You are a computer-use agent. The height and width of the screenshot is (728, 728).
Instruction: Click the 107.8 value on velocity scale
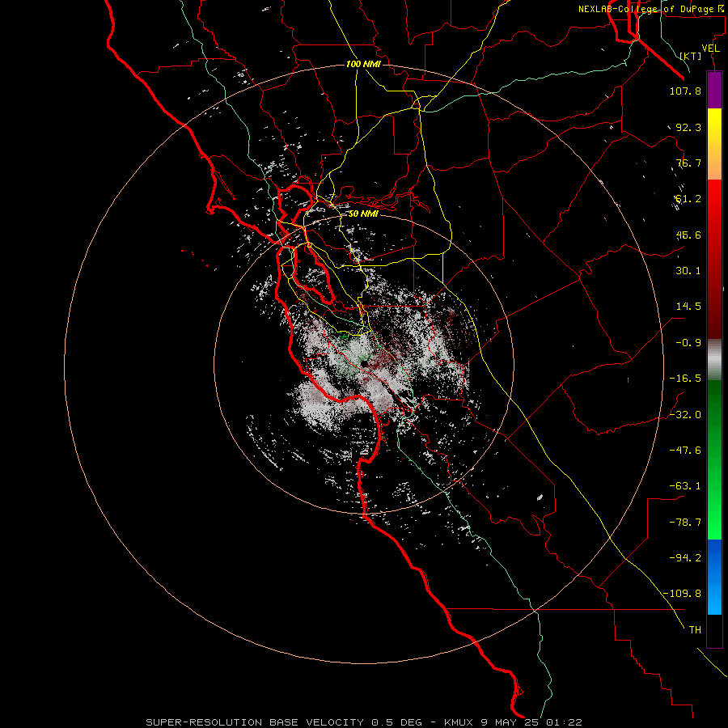click(x=685, y=91)
